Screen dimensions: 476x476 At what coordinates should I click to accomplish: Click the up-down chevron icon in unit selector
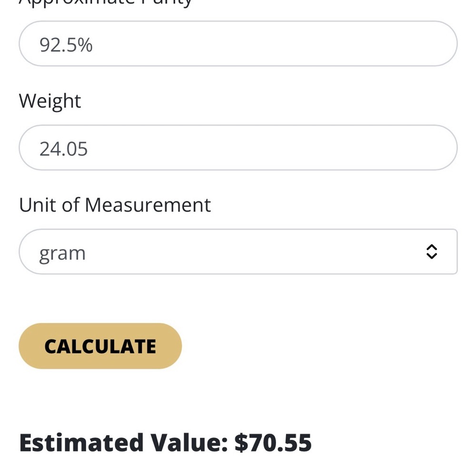click(431, 252)
